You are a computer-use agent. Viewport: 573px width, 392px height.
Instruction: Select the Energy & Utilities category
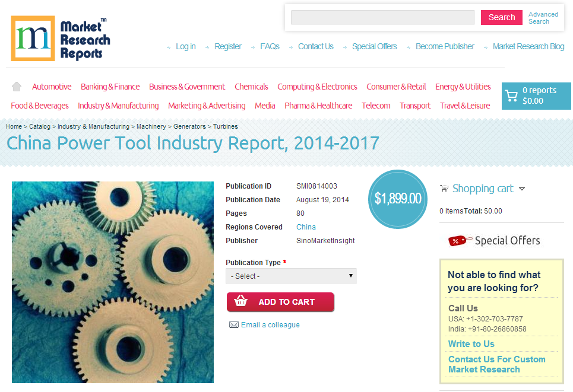[x=463, y=87]
